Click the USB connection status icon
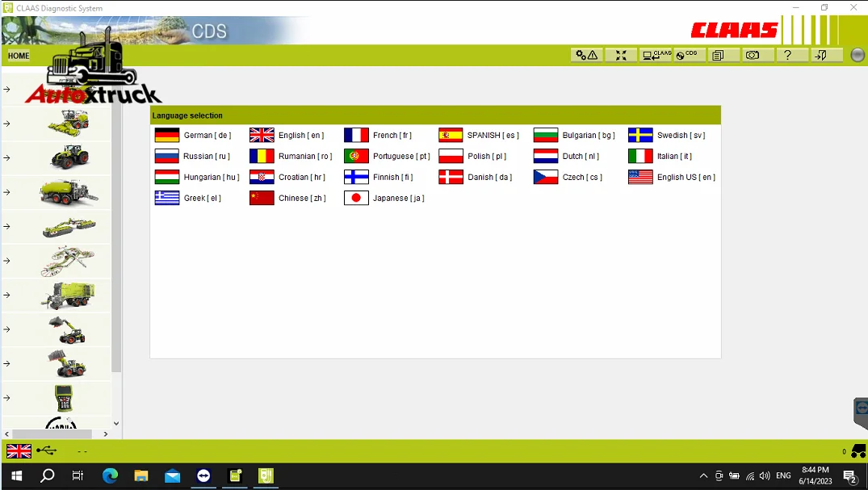The height and width of the screenshot is (490, 868). point(47,451)
